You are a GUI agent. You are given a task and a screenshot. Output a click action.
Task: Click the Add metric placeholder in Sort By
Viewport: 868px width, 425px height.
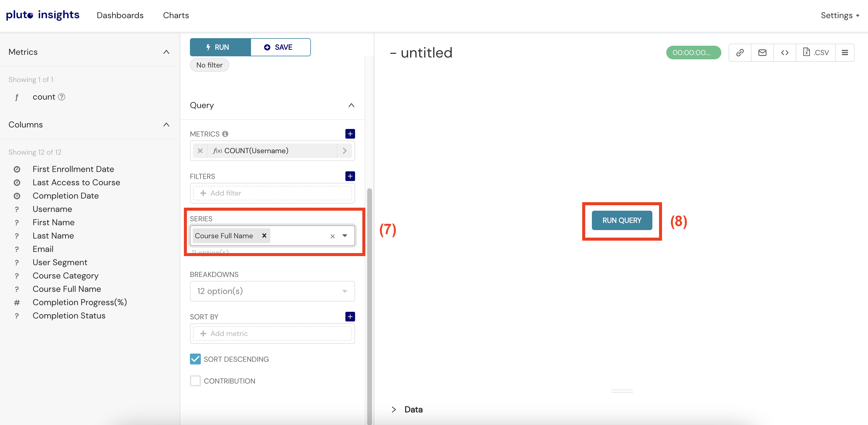tap(272, 333)
